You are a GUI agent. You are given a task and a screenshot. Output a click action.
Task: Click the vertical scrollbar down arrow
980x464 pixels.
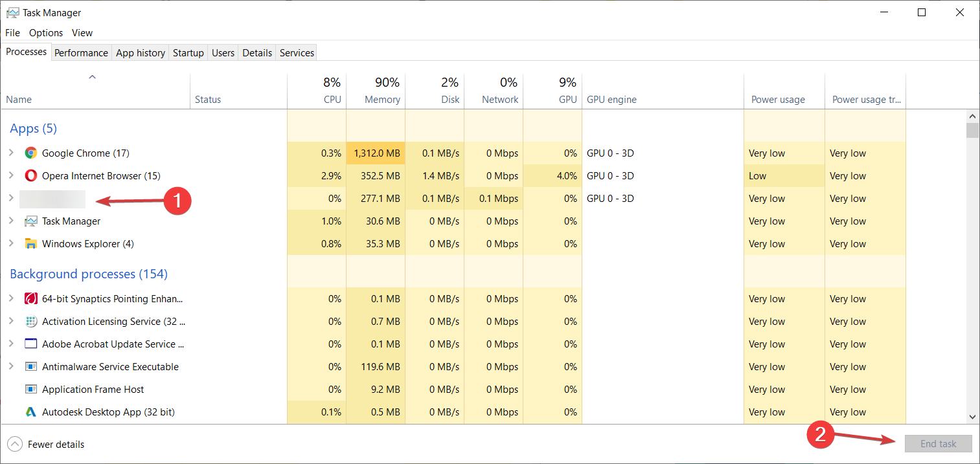tap(972, 417)
